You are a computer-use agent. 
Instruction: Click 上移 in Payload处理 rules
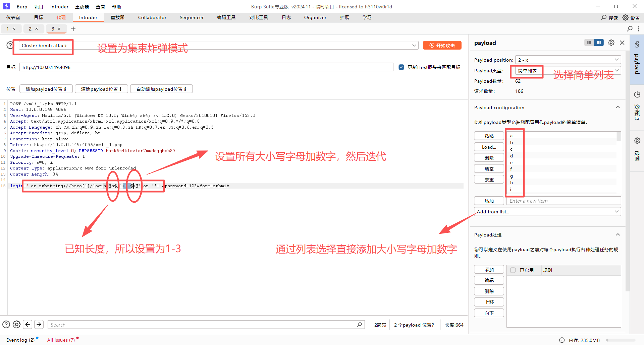click(x=489, y=302)
